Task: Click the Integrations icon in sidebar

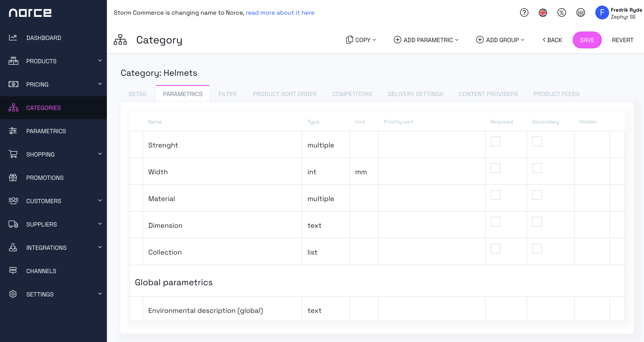Action: tap(14, 247)
